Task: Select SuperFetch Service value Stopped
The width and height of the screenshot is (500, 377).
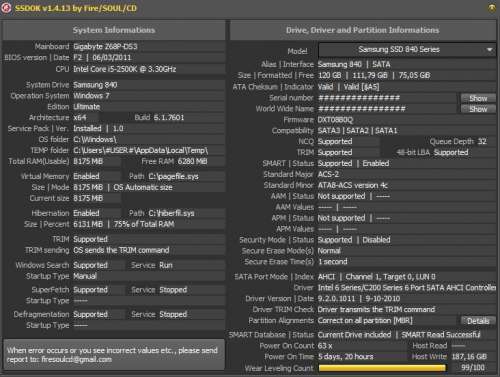Action: pos(173,290)
